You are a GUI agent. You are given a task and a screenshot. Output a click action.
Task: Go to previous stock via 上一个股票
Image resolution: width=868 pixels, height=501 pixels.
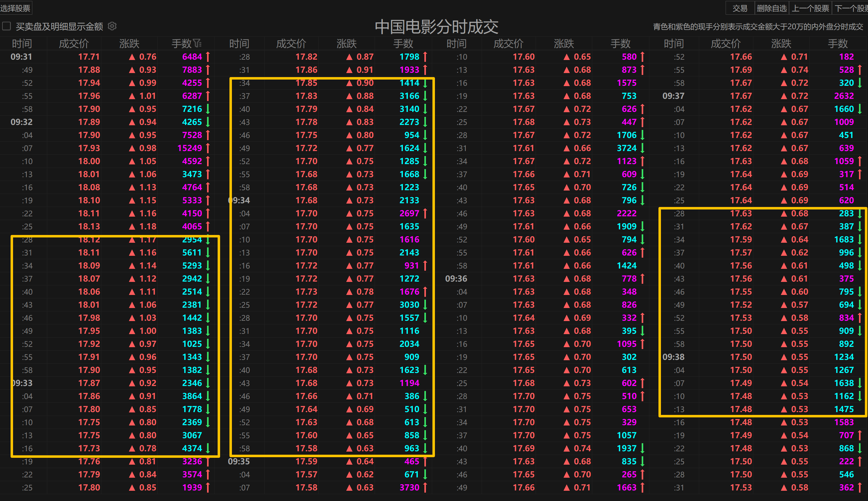[x=810, y=8]
